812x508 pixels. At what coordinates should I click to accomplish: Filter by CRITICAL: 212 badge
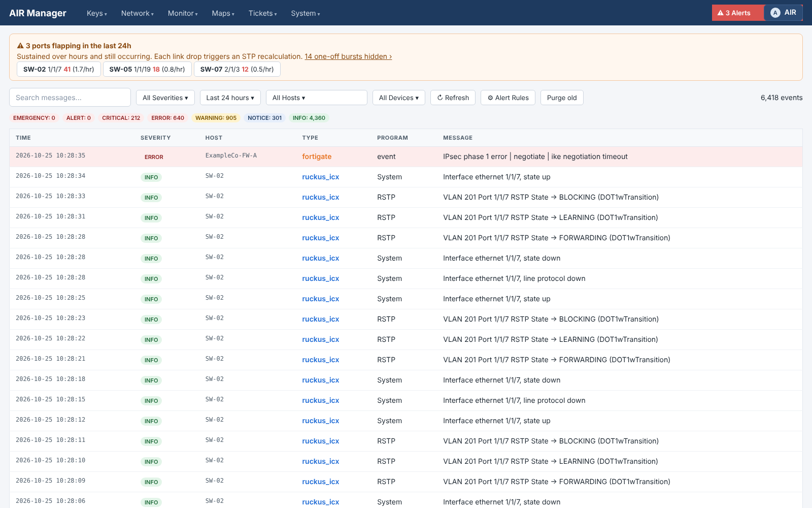(x=121, y=118)
